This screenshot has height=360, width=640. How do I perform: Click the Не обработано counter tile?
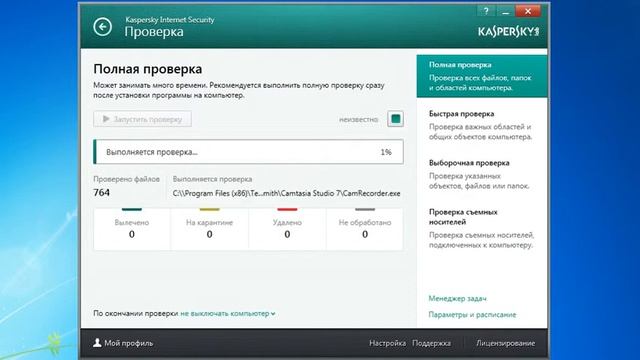tap(365, 229)
